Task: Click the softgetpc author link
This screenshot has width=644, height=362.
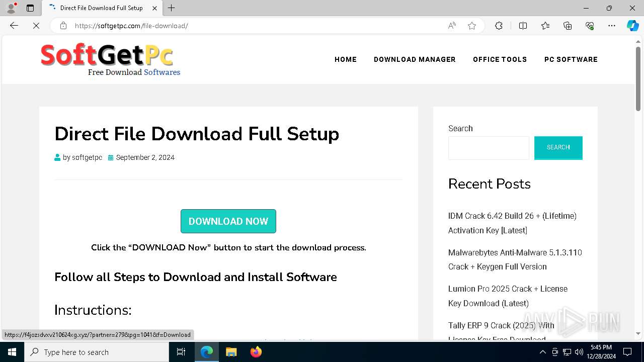Action: (x=87, y=157)
